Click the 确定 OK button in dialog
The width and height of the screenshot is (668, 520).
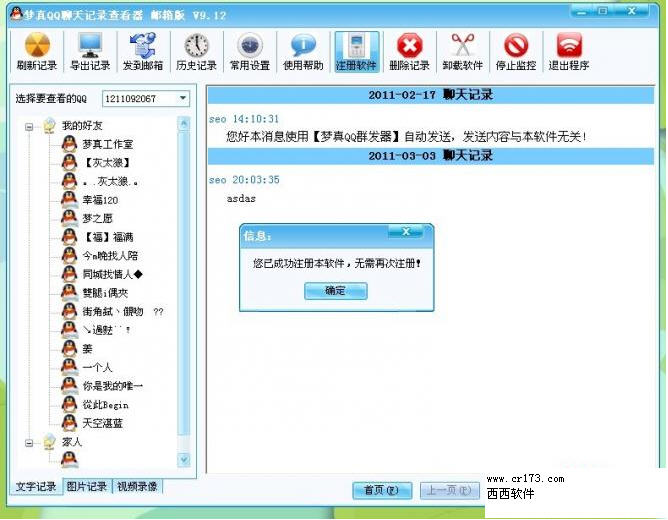pyautogui.click(x=336, y=291)
